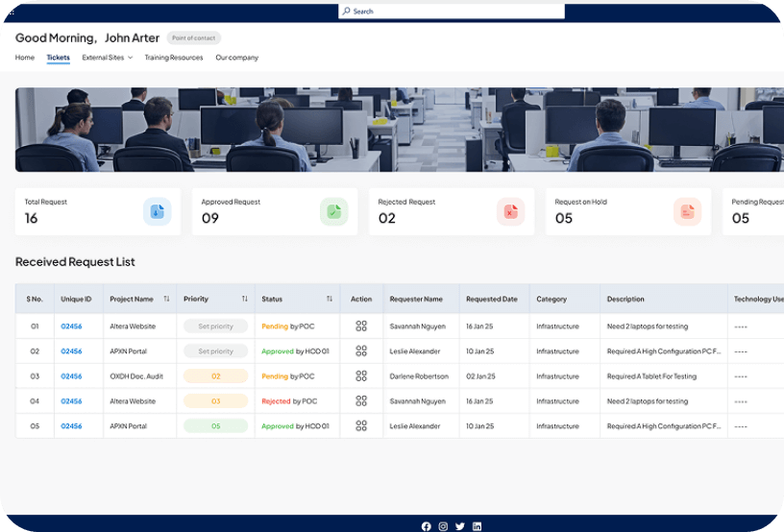Sort the table by Priority column
This screenshot has width=784, height=532.
pyautogui.click(x=244, y=299)
